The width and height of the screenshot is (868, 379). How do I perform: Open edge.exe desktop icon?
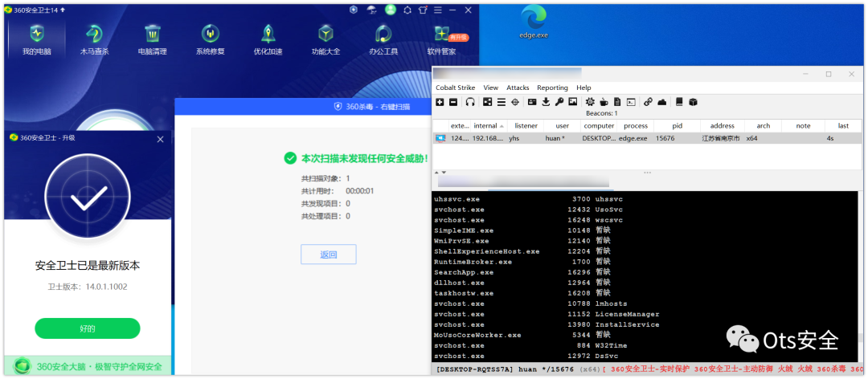click(x=534, y=22)
